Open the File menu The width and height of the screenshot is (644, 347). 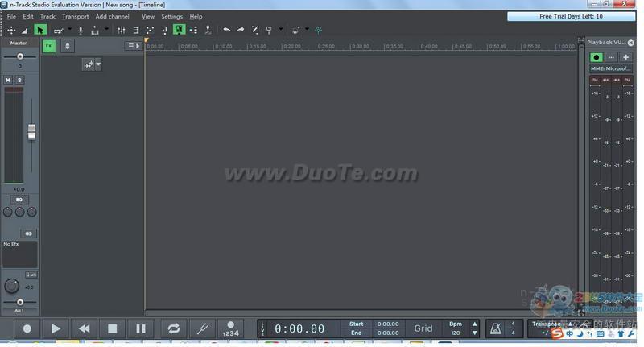11,16
